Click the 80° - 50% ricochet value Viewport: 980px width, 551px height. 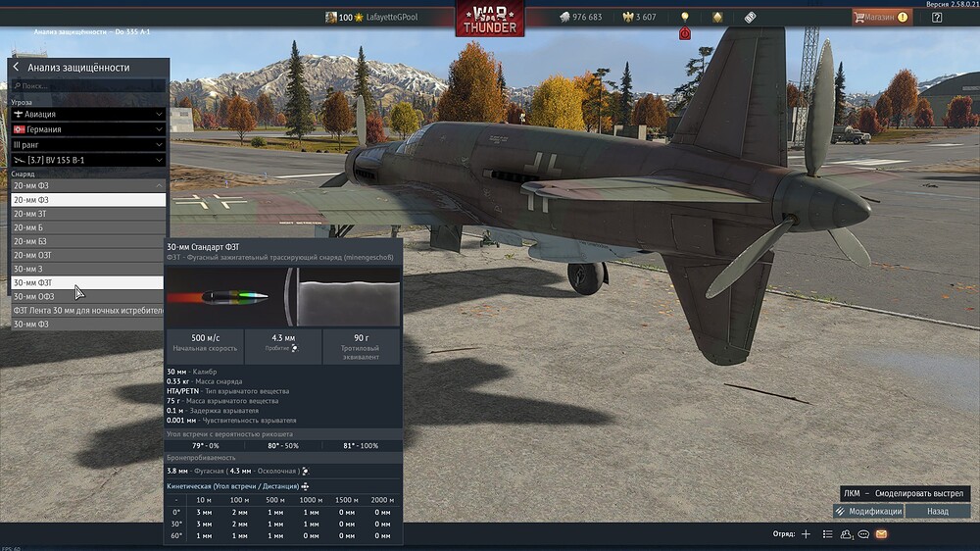(283, 446)
